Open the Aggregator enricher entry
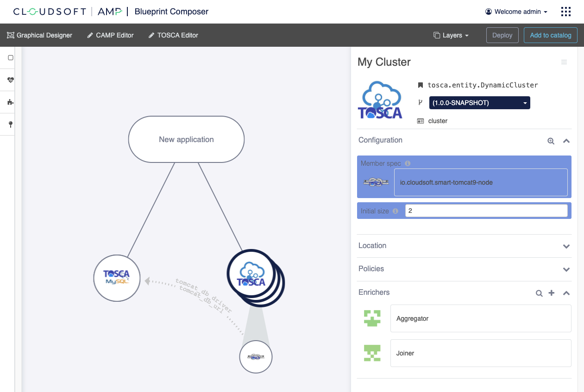This screenshot has width=584, height=392. point(481,318)
